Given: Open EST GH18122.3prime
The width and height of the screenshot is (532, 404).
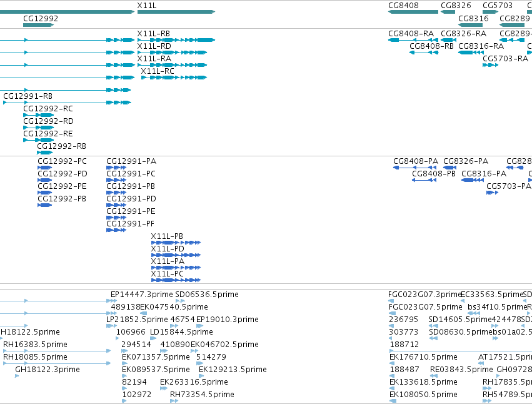Looking at the screenshot, I should click(x=48, y=370).
